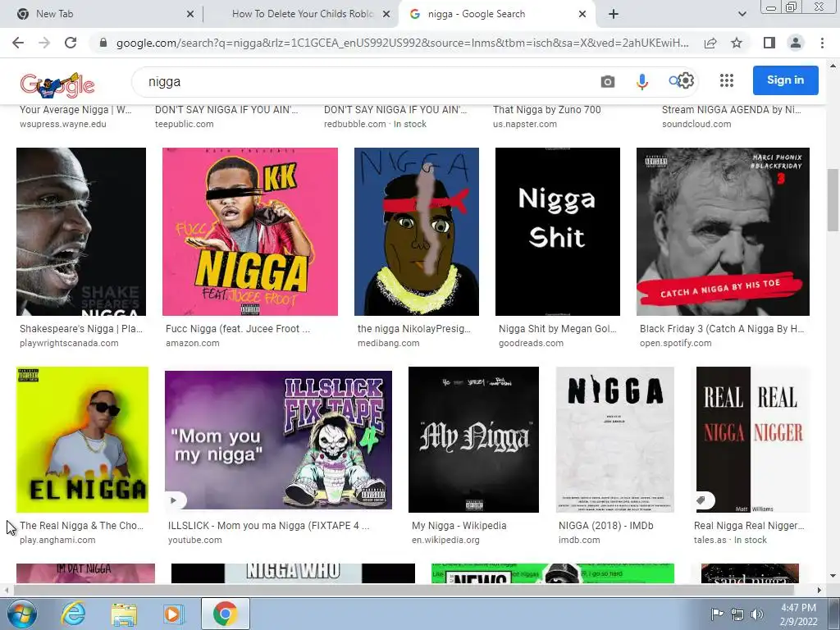
Task: Open Windows Media Player from taskbar
Action: [172, 614]
